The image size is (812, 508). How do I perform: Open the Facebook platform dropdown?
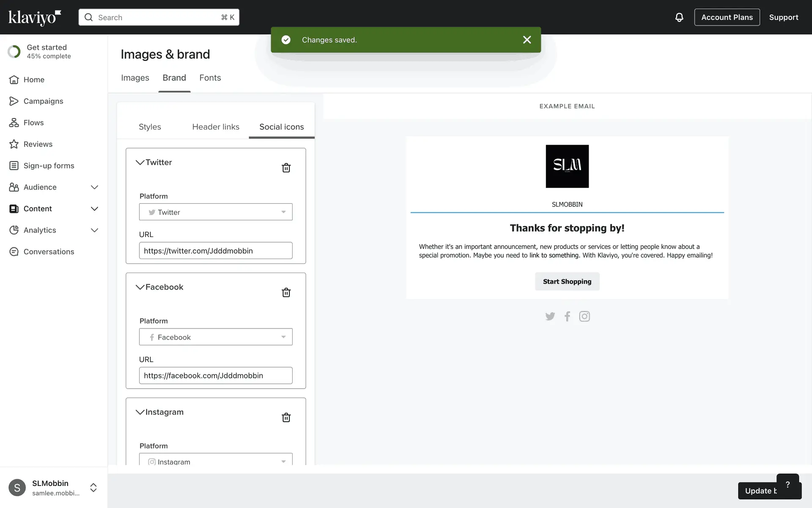point(216,337)
